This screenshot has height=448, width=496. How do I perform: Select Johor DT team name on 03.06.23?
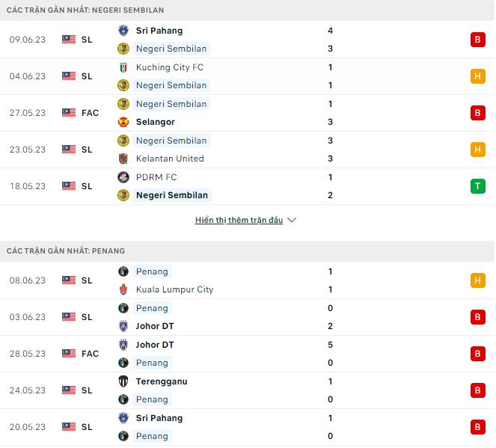155,326
